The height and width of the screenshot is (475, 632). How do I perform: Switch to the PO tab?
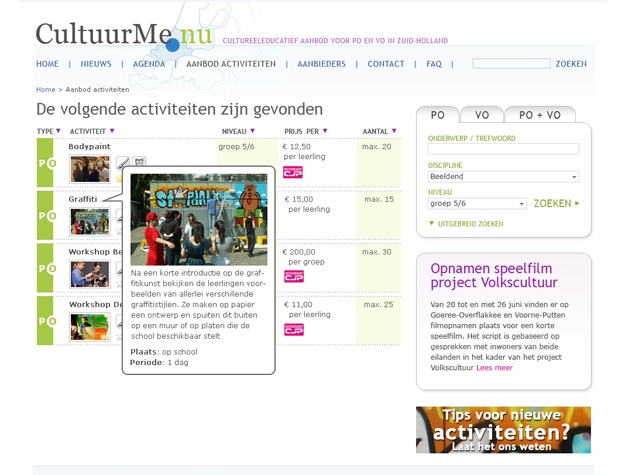point(438,115)
